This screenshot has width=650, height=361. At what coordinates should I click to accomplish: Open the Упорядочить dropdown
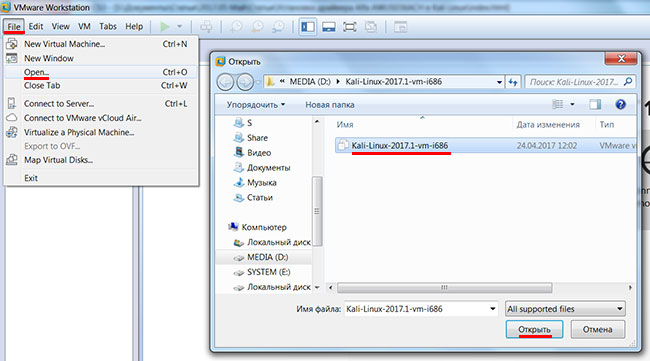point(256,105)
